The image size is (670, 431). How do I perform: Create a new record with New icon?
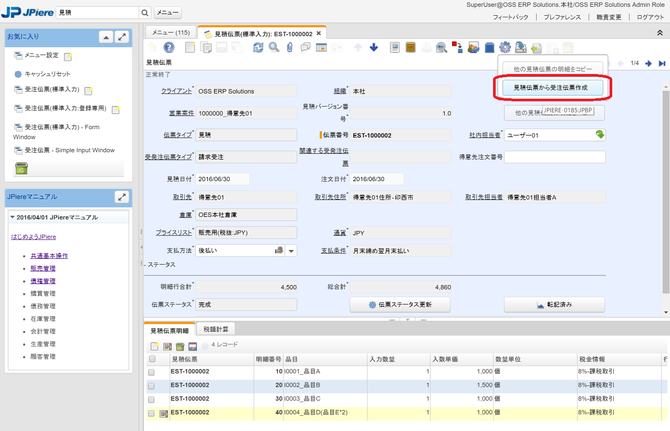(190, 47)
